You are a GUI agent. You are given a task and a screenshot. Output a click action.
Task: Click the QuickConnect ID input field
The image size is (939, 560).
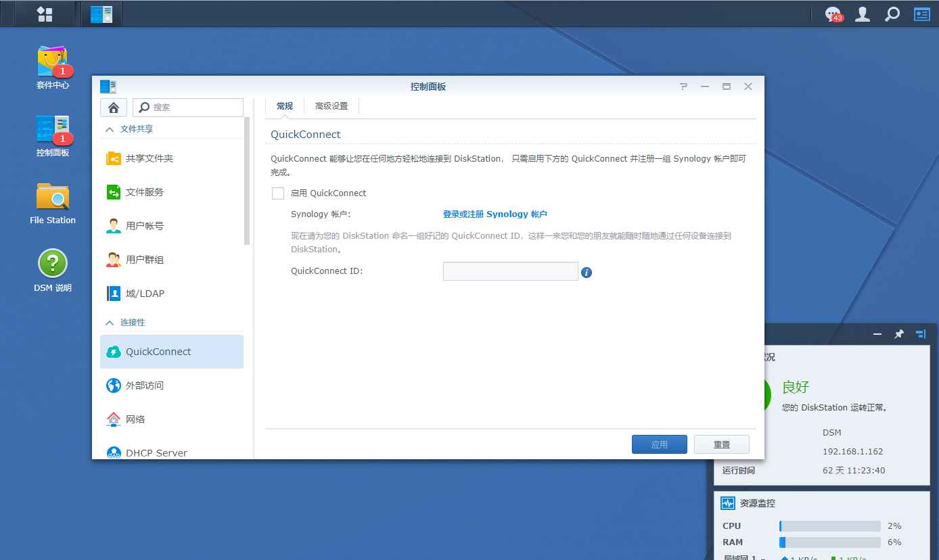(x=511, y=271)
